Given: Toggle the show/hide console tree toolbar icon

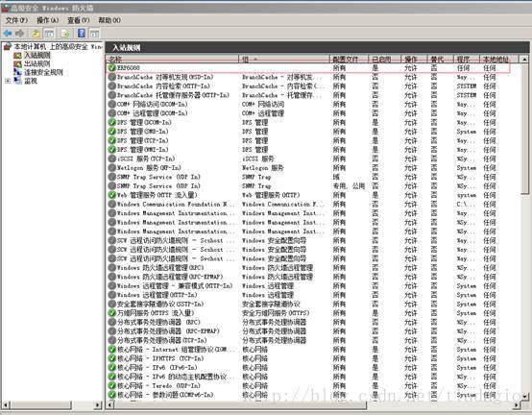Looking at the screenshot, I should click(50, 34).
